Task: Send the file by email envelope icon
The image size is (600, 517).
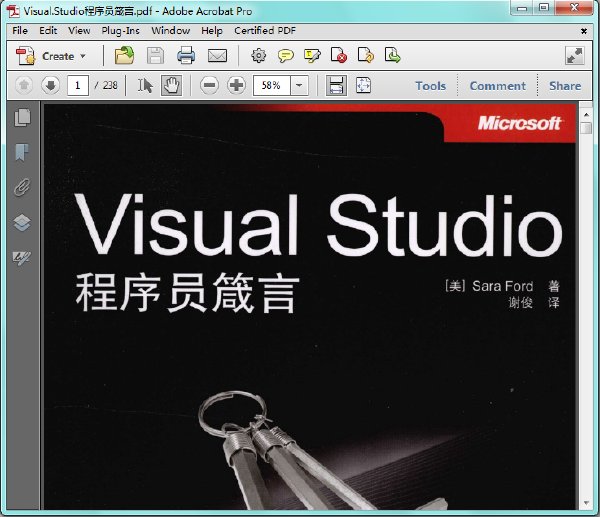Action: 217,56
